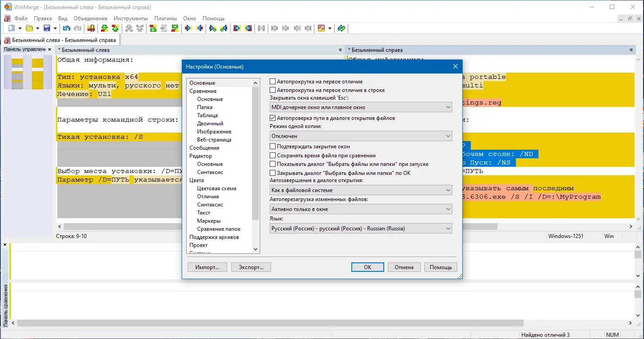Tick Сохранять время файла при сравнении

pyautogui.click(x=273, y=155)
